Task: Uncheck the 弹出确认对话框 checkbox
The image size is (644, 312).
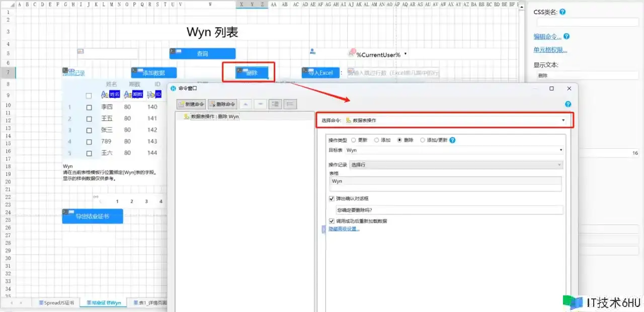Action: tap(332, 199)
